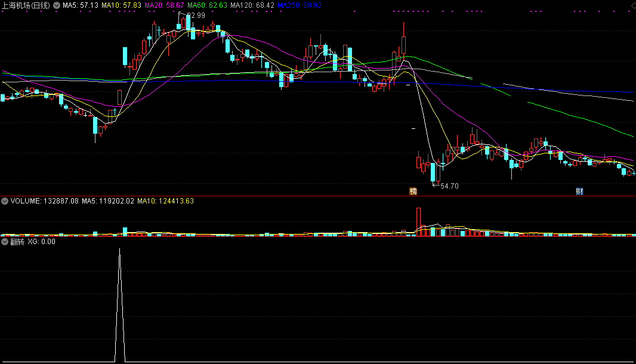Click the MA10: 57.83 label

(x=121, y=6)
